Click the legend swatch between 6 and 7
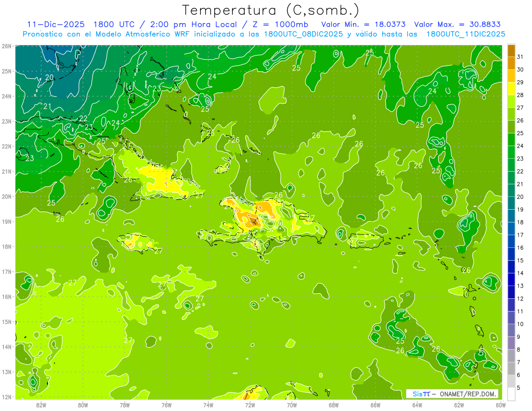This screenshot has height=411, width=532. [x=511, y=368]
